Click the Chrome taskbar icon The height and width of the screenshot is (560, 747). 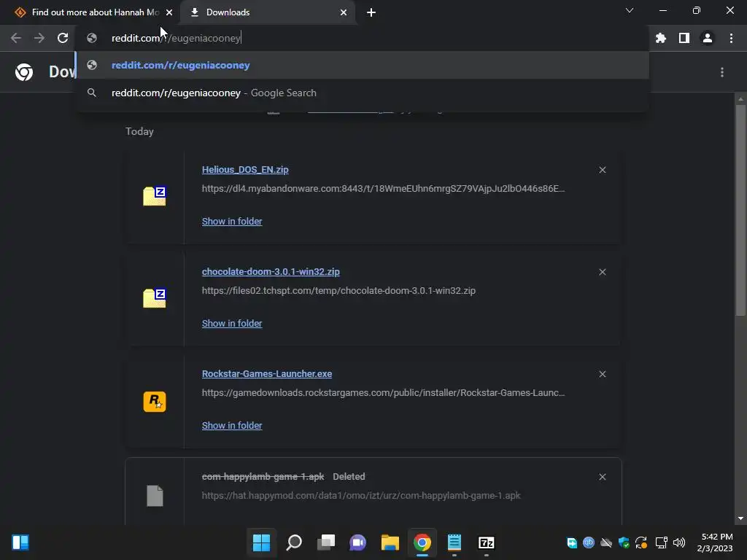pyautogui.click(x=422, y=542)
